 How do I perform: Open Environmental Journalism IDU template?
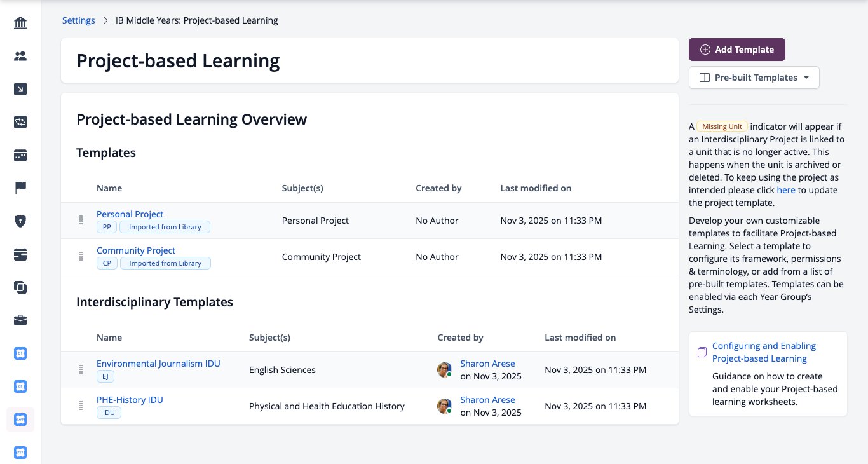click(158, 364)
